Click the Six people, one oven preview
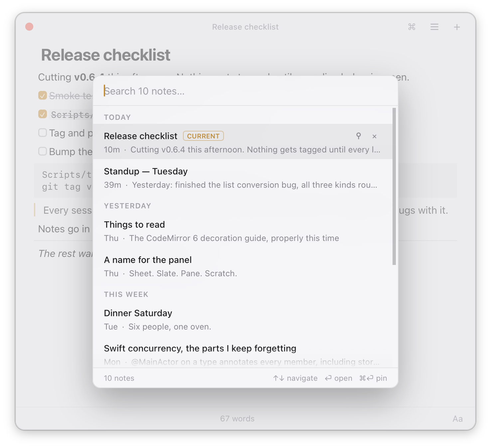Screen dimensions: 491x448 click(170, 327)
